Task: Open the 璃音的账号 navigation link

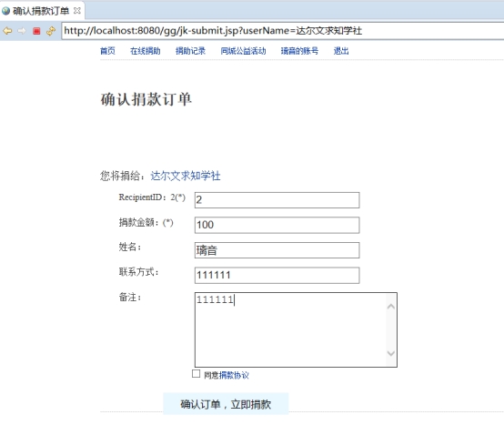Action: tap(299, 51)
